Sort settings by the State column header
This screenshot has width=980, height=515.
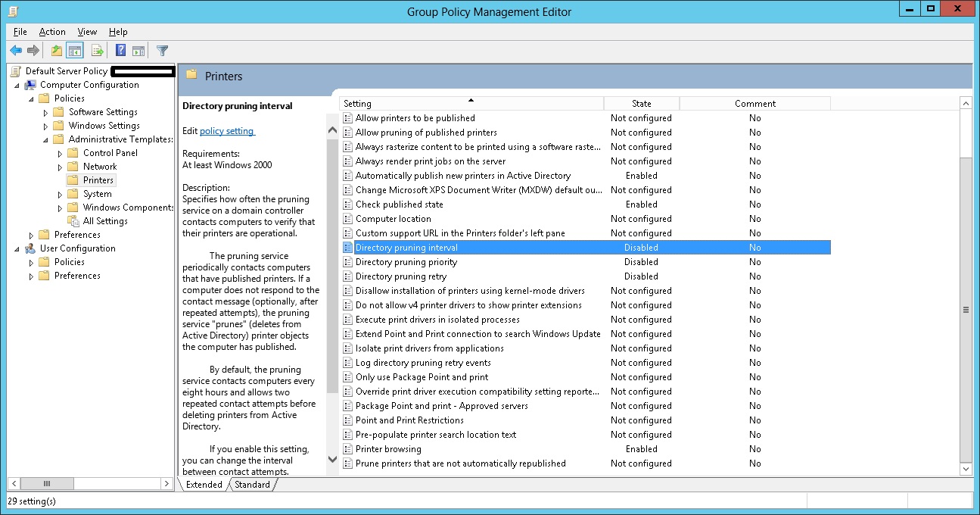click(641, 103)
